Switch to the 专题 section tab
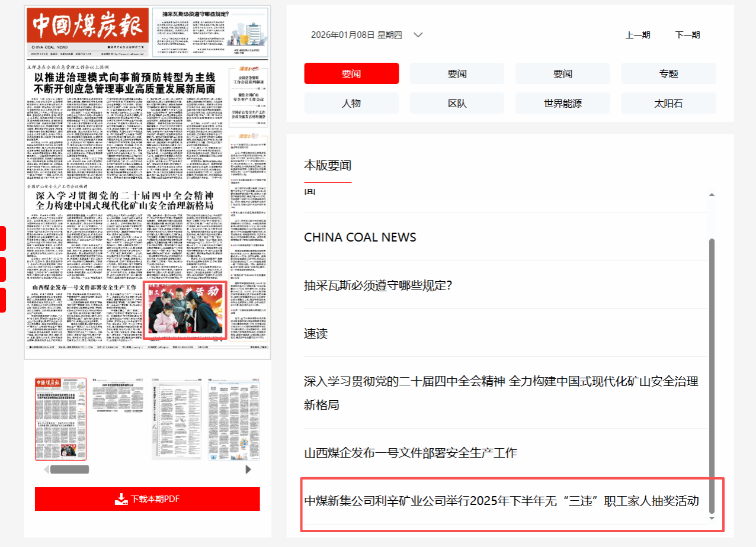Screen dimensions: 756x547 click(x=668, y=74)
